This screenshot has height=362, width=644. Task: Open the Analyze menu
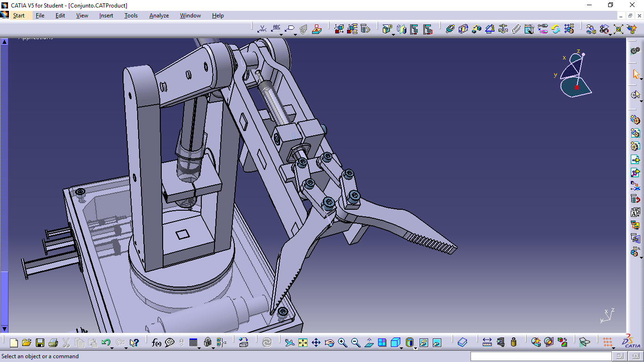coord(159,16)
